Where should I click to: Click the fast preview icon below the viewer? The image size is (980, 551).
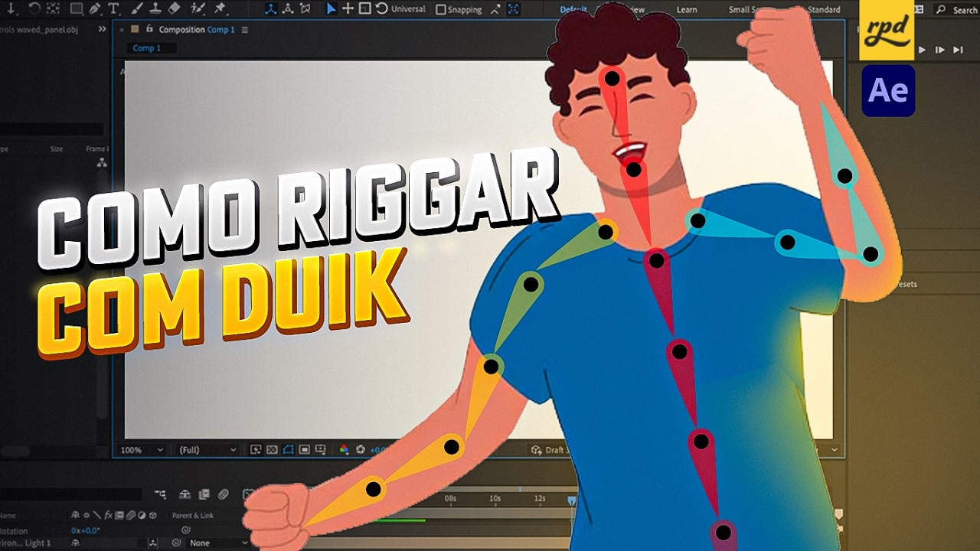pos(256,450)
